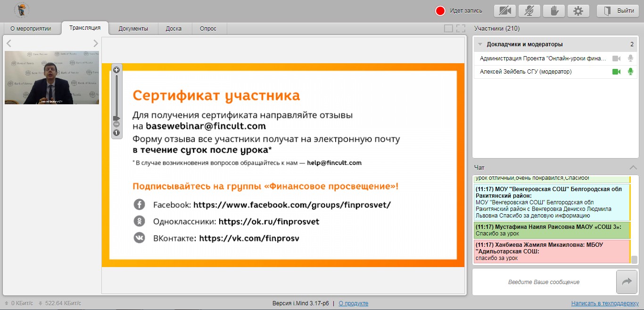Switch to windowed layout square icon
This screenshot has width=644, height=310.
448,29
